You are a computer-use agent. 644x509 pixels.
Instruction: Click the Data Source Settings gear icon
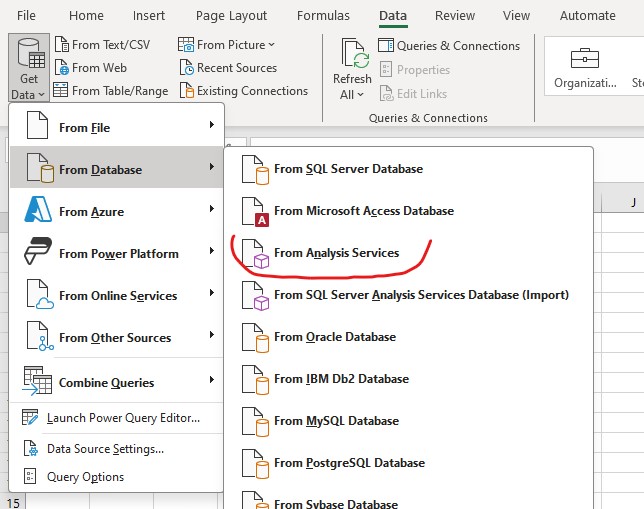[x=30, y=448]
